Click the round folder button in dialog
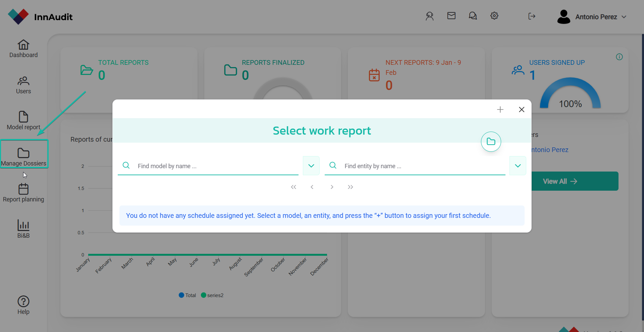Screen dimensions: 644x332 pyautogui.click(x=491, y=142)
